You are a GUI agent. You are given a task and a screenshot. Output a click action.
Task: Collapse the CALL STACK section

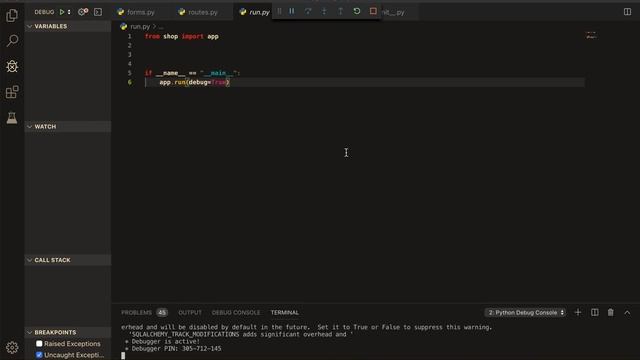coord(68,260)
